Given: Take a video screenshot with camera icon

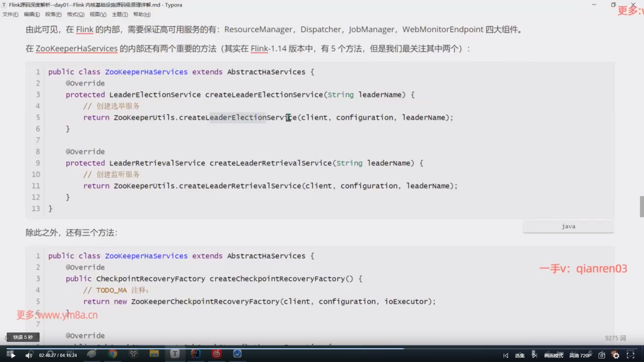Looking at the screenshot, I should pos(602,356).
